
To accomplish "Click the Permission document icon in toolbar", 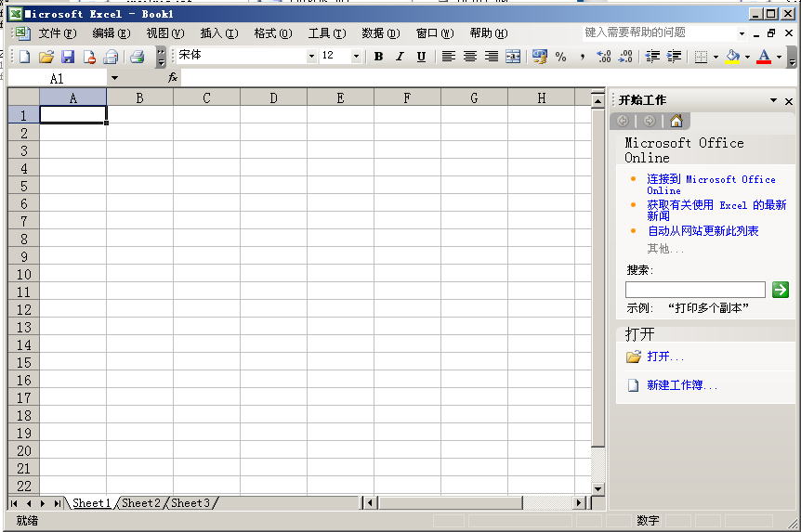I will click(89, 57).
